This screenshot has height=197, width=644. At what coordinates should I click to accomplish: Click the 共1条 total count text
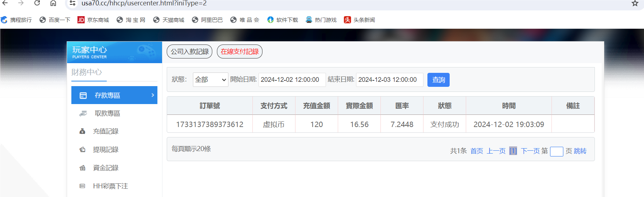point(458,151)
